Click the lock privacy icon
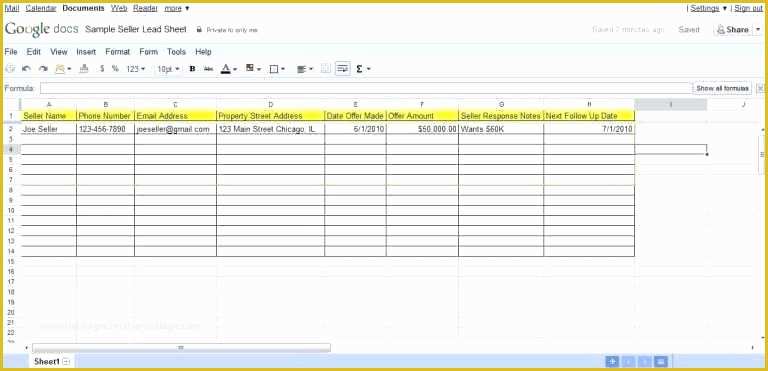Screen dimensions: 768x371 pos(199,30)
